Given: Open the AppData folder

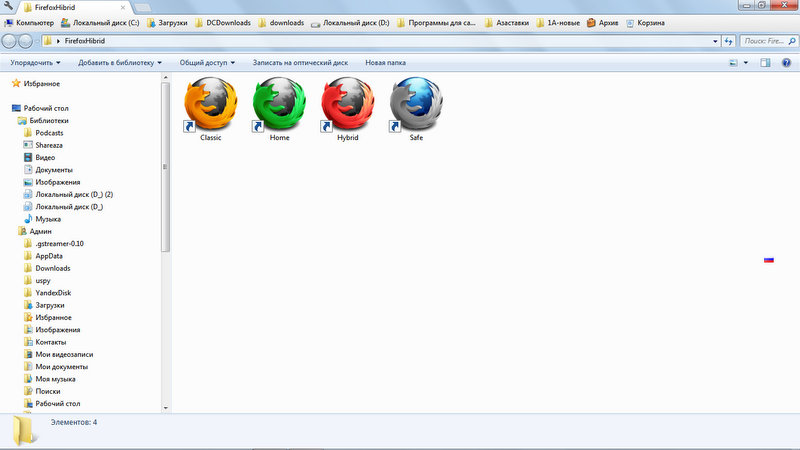Looking at the screenshot, I should pos(43,256).
